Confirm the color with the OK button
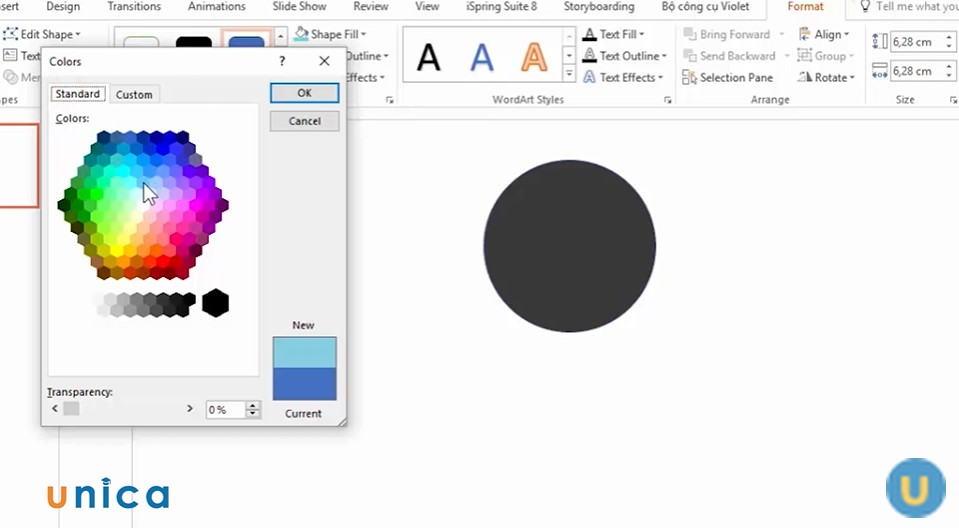Viewport: 959px width, 528px height. point(304,93)
